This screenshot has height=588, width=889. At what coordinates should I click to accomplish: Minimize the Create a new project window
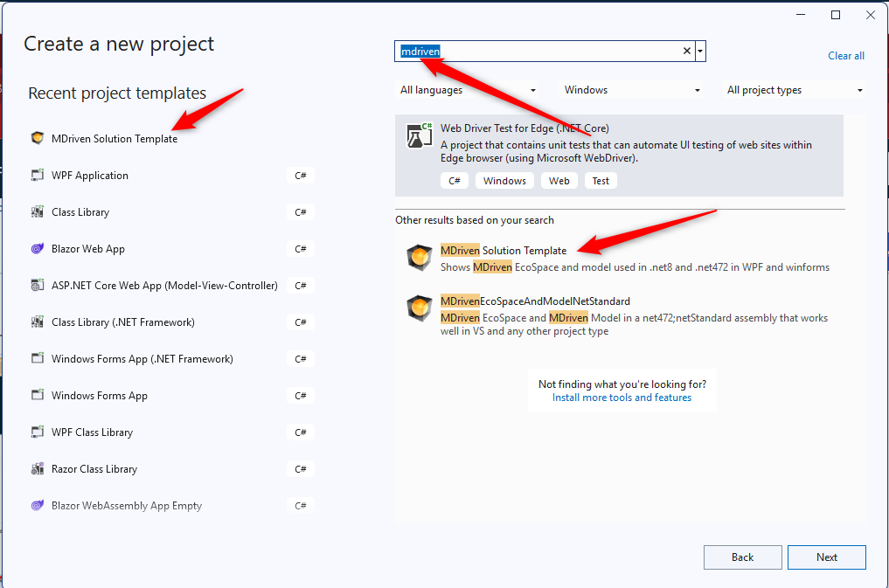click(x=801, y=15)
